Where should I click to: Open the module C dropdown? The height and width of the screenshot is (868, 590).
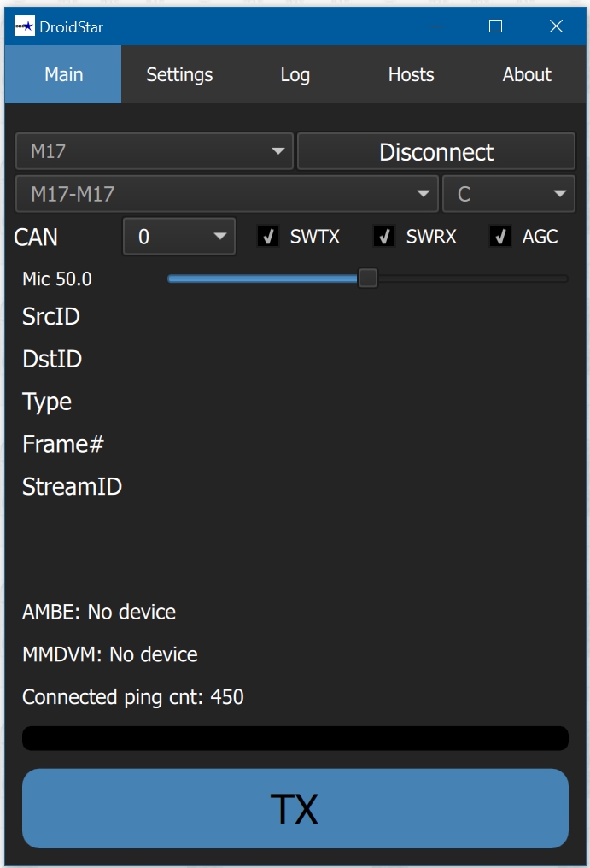click(x=508, y=194)
